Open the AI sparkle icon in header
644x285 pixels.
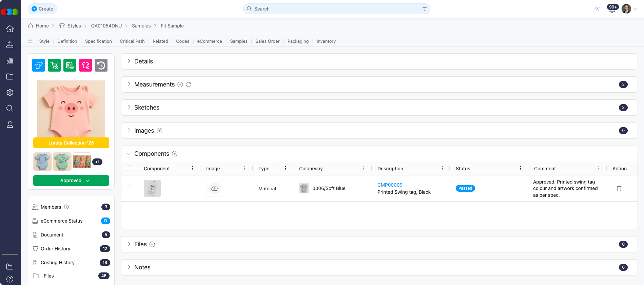tap(597, 9)
